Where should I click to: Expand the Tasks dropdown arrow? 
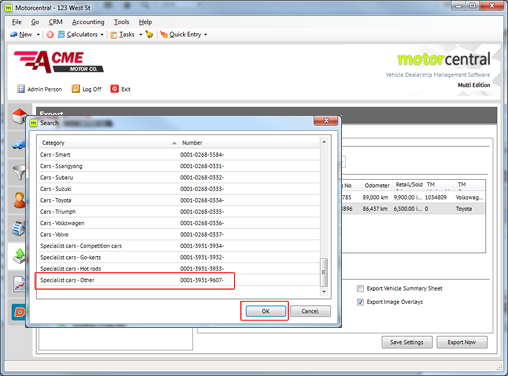pyautogui.click(x=140, y=34)
